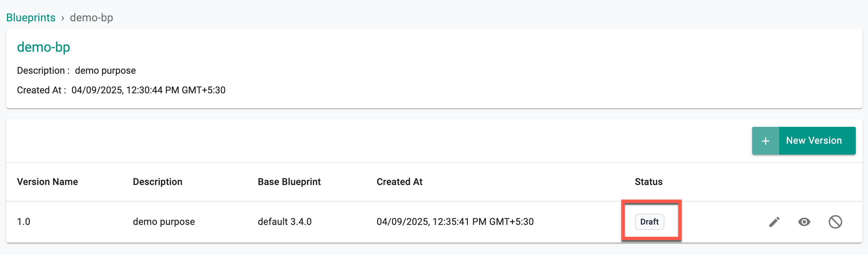
Task: Click the 12:35:41 PM created timestamp cell
Action: pos(455,222)
